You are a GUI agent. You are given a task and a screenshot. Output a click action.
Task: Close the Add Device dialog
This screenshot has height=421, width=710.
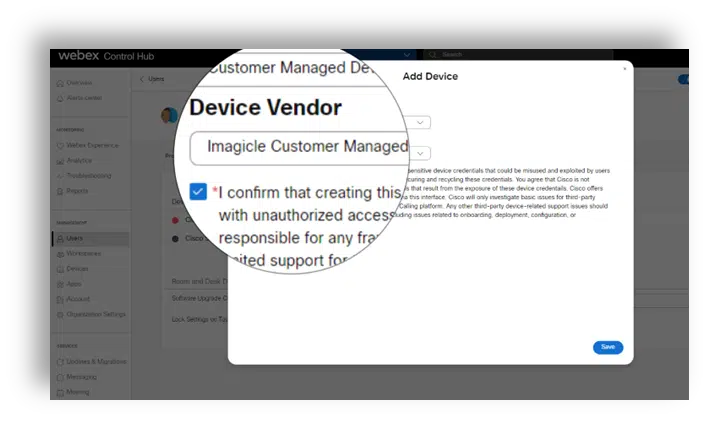click(x=625, y=69)
